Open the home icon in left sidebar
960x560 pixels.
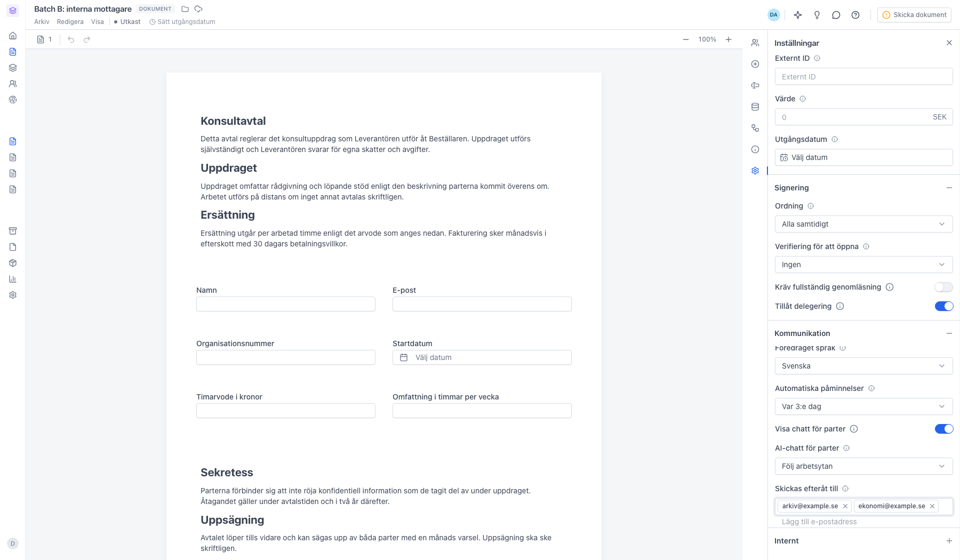[x=13, y=36]
